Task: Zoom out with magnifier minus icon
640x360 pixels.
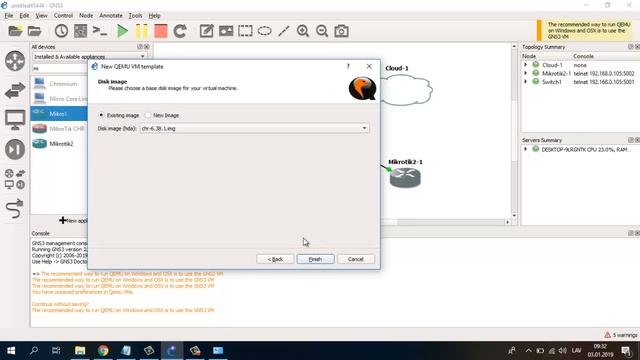Action: pos(322,31)
